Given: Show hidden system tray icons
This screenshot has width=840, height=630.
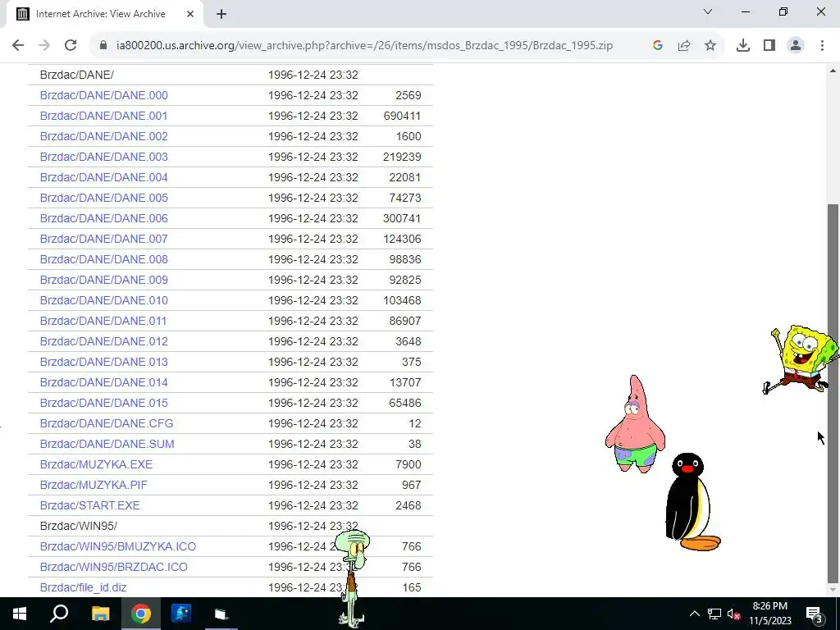Looking at the screenshot, I should (x=694, y=614).
